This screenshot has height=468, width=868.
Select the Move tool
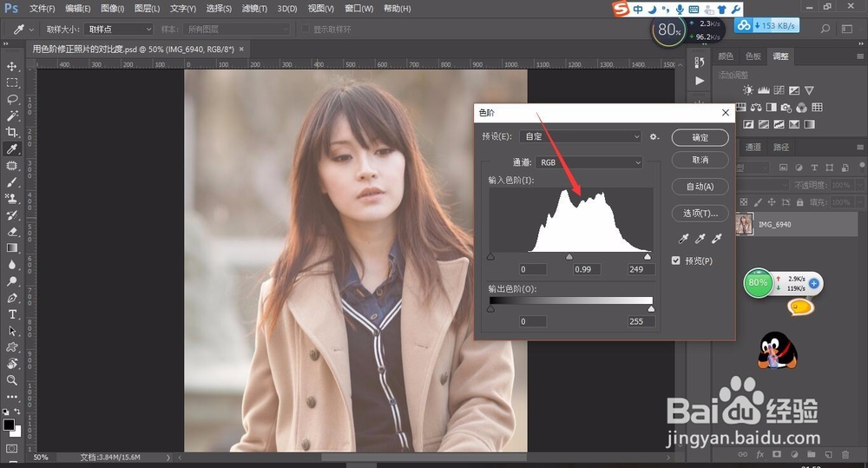[x=11, y=67]
